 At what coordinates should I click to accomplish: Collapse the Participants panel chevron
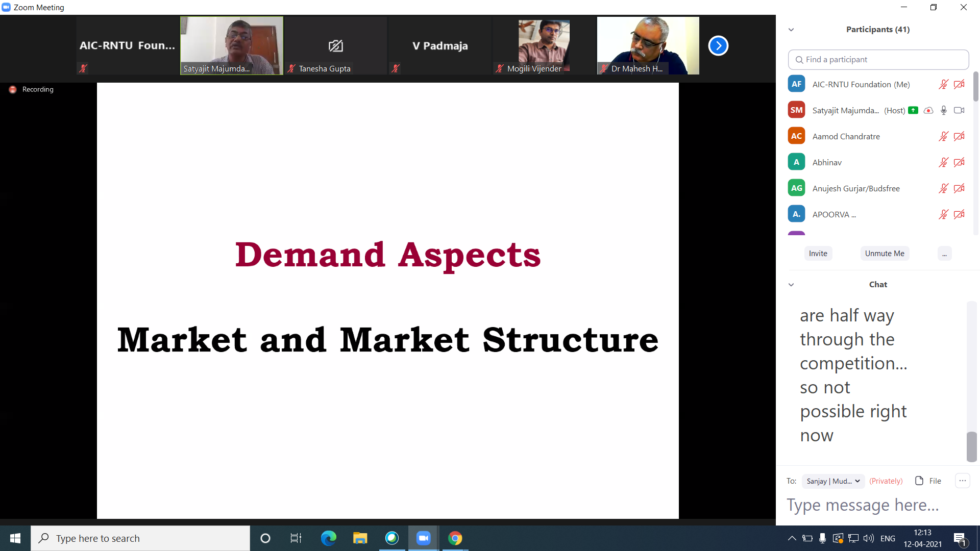(x=791, y=30)
